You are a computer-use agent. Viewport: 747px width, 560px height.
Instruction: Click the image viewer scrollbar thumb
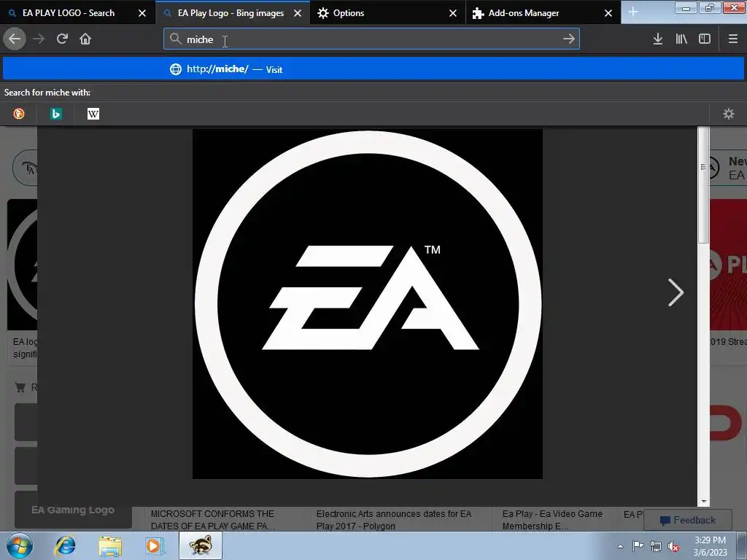click(x=703, y=186)
